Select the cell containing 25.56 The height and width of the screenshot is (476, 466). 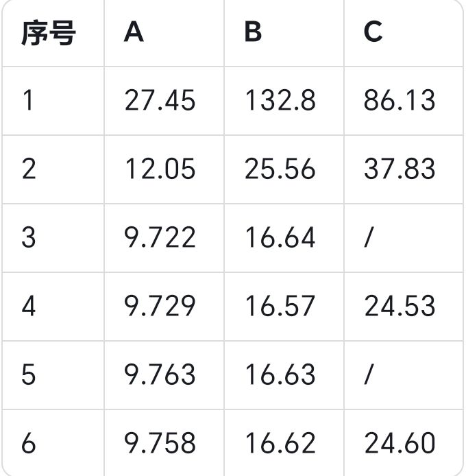coord(280,169)
